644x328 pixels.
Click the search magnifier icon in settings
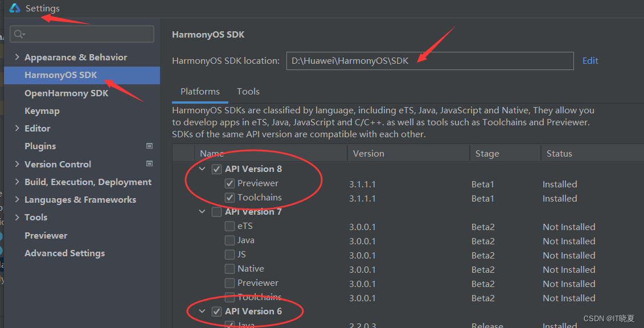click(19, 34)
